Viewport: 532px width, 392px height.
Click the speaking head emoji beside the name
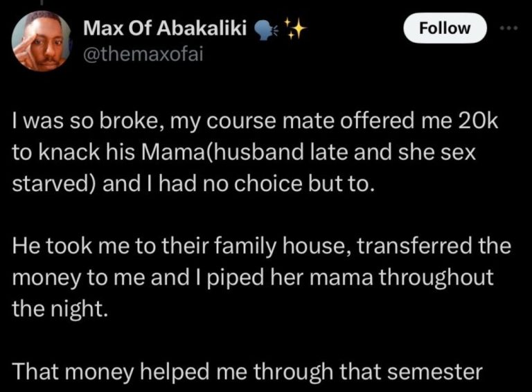pyautogui.click(x=265, y=29)
